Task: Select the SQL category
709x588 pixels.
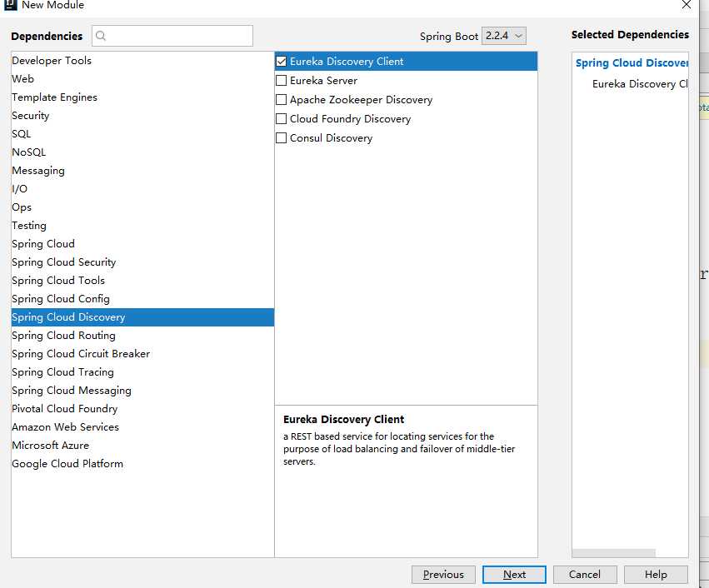Action: 142,134
